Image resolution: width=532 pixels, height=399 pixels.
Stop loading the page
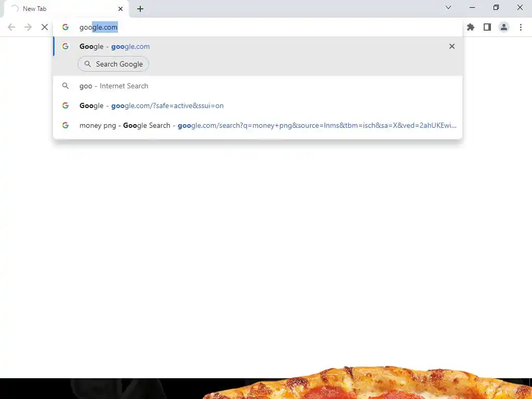click(x=45, y=27)
